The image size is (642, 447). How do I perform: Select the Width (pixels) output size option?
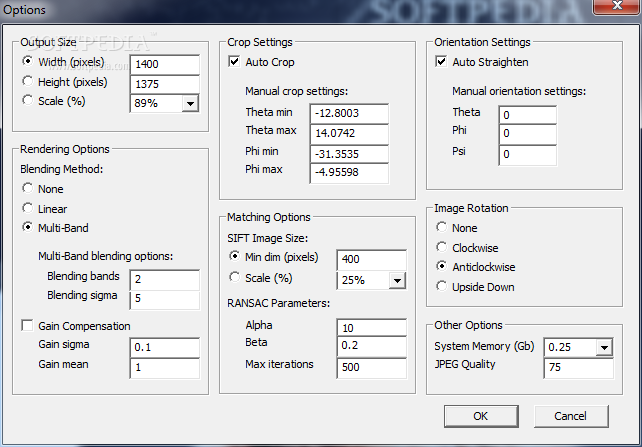[27, 61]
